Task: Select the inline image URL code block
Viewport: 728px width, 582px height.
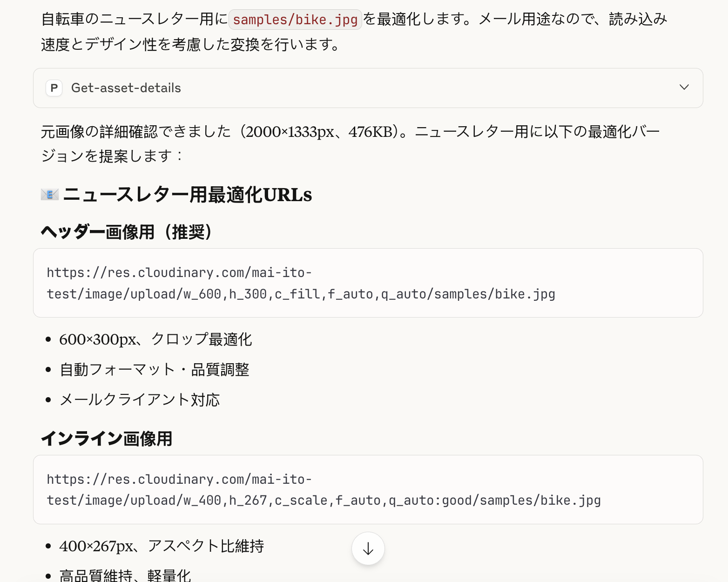Action: point(368,490)
